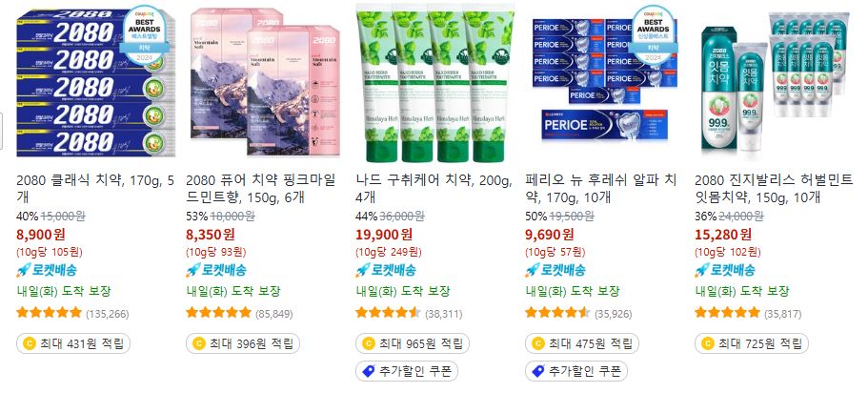Image resolution: width=868 pixels, height=393 pixels.
Task: Click the coin icon next to 최대 431원 적립
Action: [29, 343]
